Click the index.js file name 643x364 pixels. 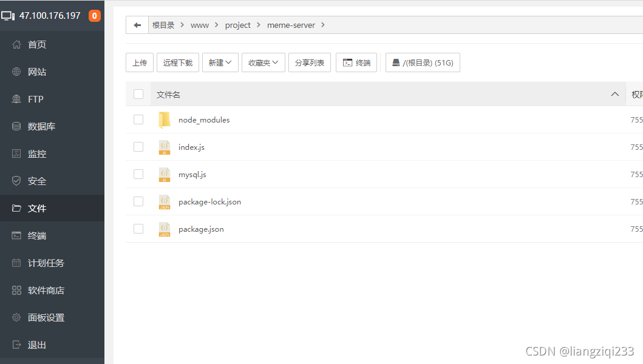[191, 147]
